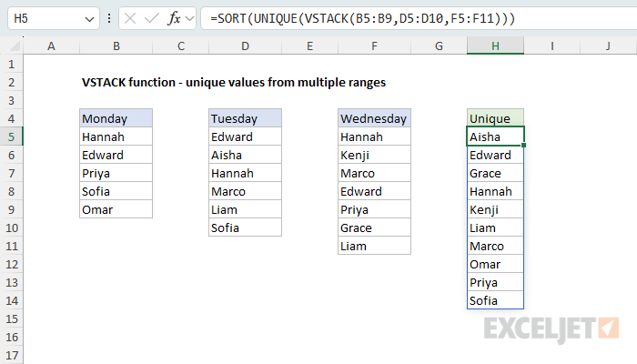Expand the dropdown arrow beside fx
Viewport: 637px width, 364px height.
[189, 19]
